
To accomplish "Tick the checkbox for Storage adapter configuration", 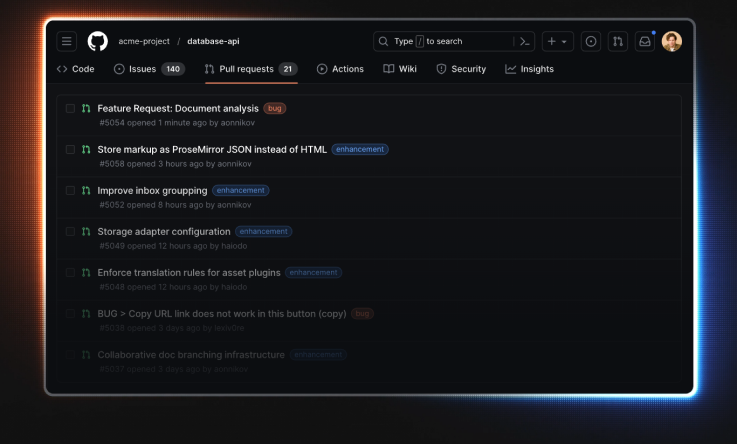I will tap(70, 231).
